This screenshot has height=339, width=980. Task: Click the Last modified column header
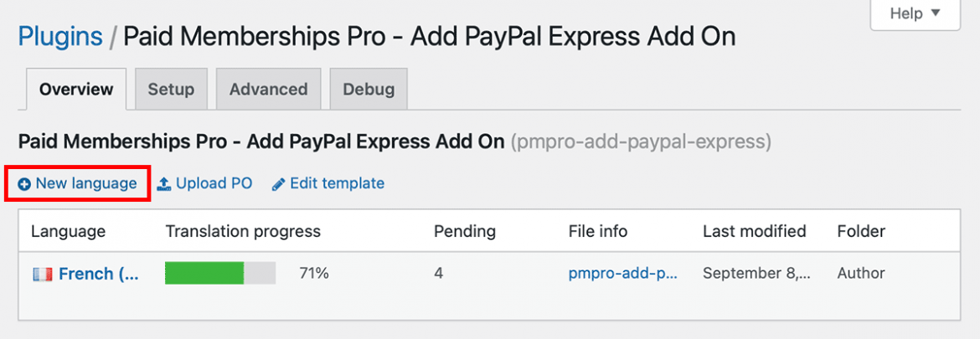(x=754, y=231)
